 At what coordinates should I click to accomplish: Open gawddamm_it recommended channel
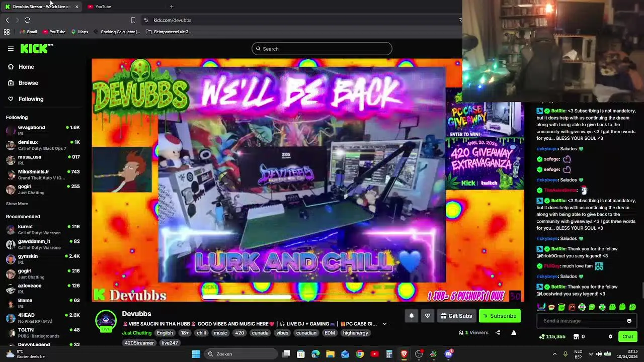(43, 244)
